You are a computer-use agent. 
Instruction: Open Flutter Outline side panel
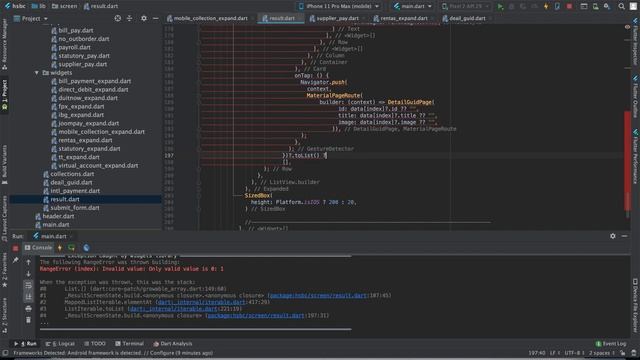635,96
